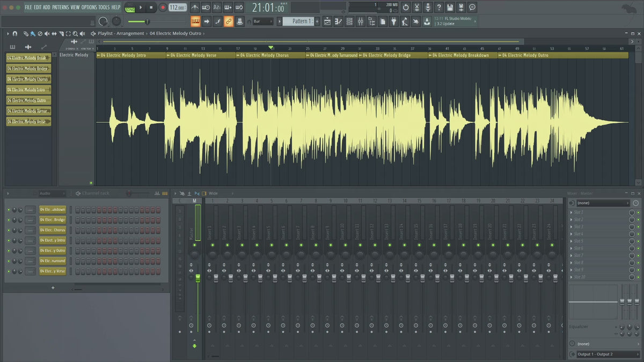Open the Bar snap dropdown
The height and width of the screenshot is (362, 644).
(264, 21)
